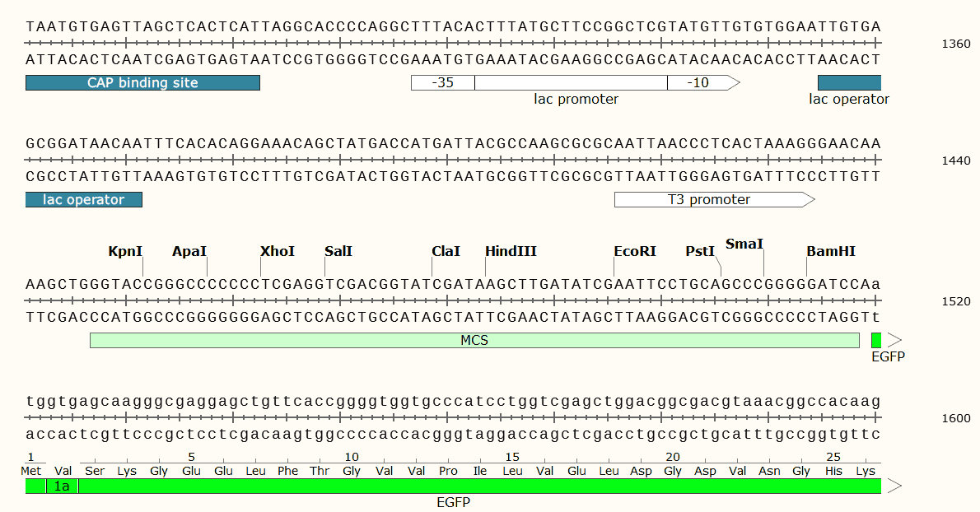Select the SalI enzyme site

click(x=338, y=251)
